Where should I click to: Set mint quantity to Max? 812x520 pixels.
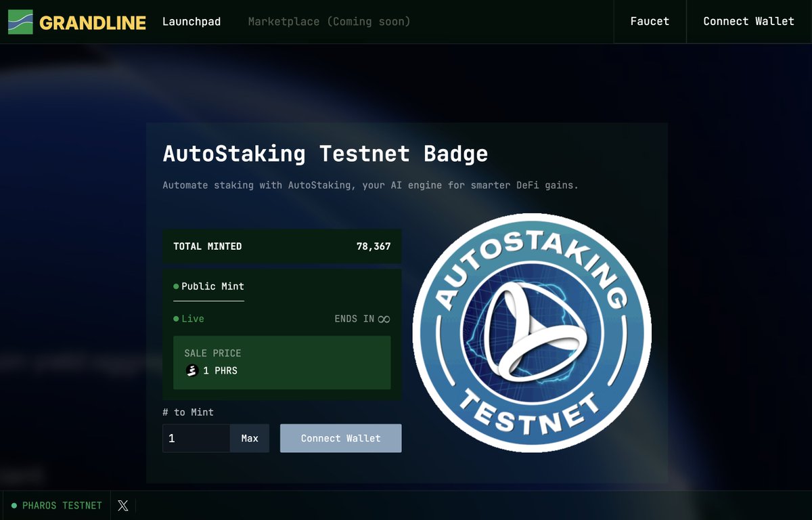click(x=250, y=438)
